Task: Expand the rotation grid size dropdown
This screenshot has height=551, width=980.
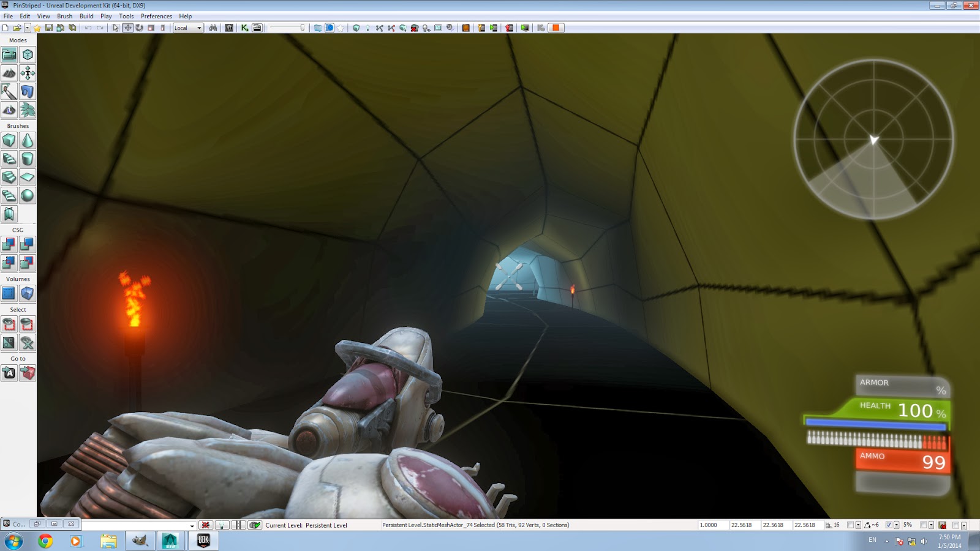Action: [x=897, y=525]
